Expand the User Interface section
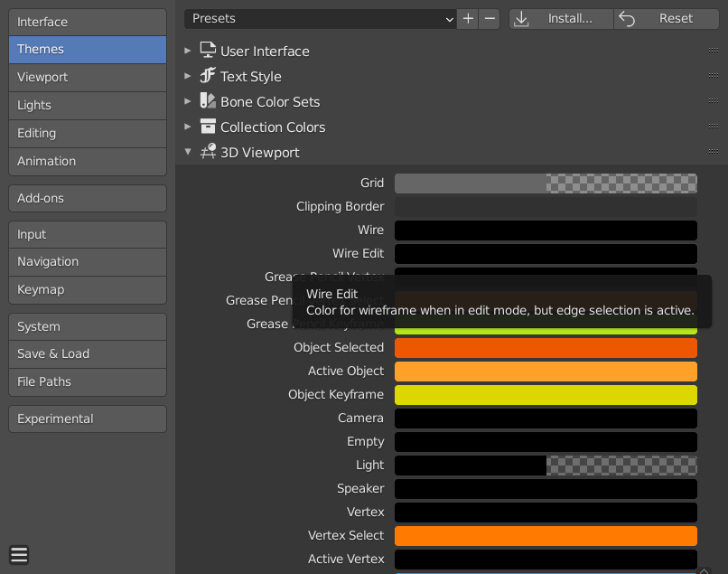The image size is (728, 574). (x=188, y=51)
